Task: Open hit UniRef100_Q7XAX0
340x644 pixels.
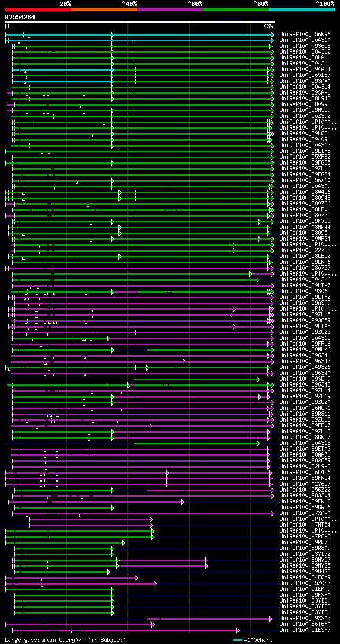Action: point(305,513)
